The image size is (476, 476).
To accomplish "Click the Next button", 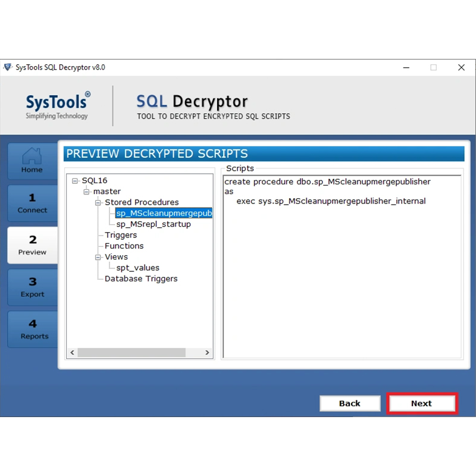I will point(422,403).
